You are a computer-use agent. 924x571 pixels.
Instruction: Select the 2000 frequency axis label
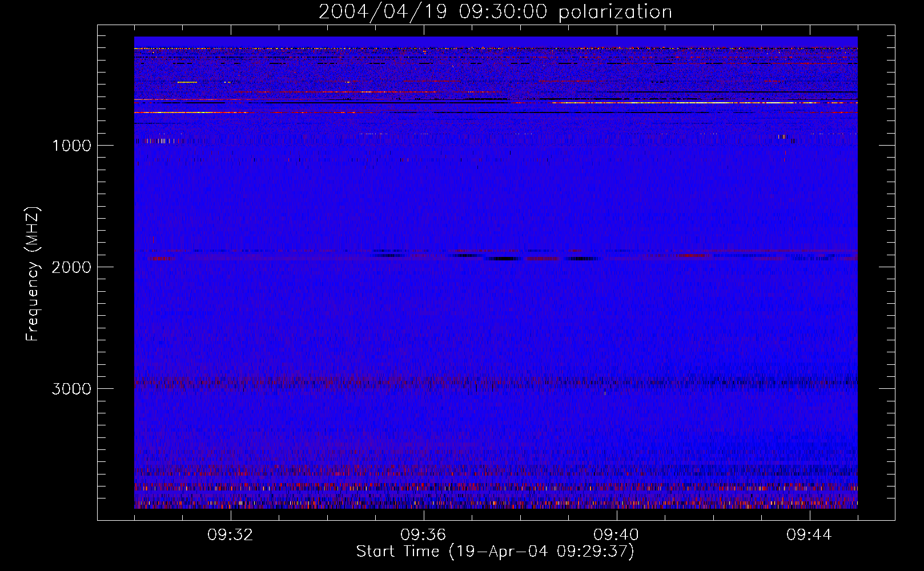point(71,267)
